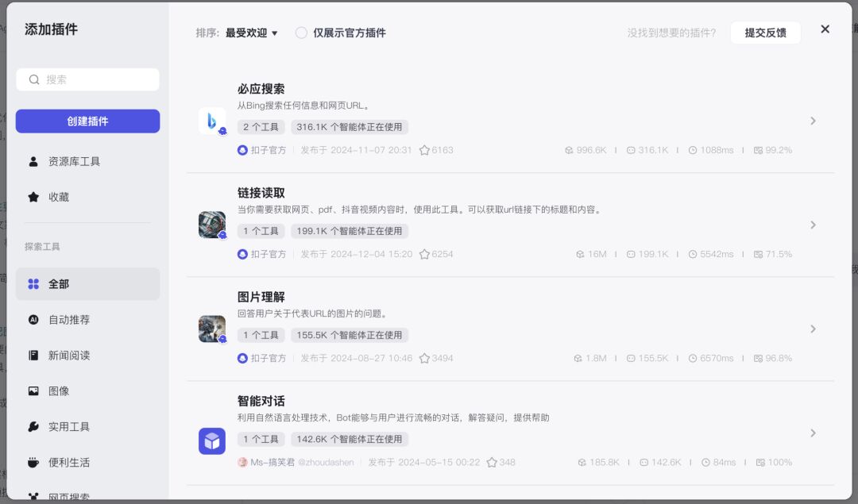858x504 pixels.
Task: Select the 全部 category tab
Action: pyautogui.click(x=87, y=283)
